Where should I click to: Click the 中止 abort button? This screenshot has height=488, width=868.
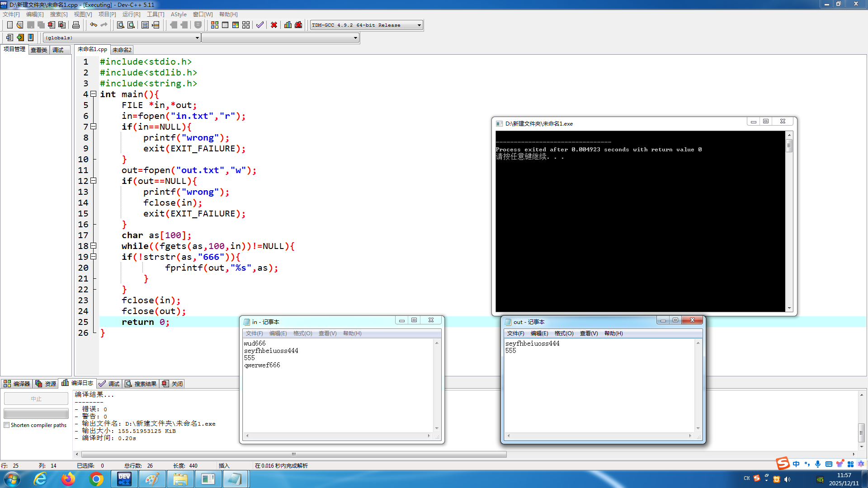coord(36,399)
